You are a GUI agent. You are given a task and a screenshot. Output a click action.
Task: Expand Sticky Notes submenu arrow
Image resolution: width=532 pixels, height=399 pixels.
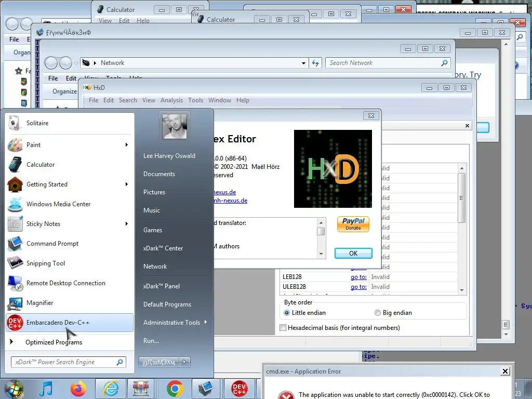(127, 223)
